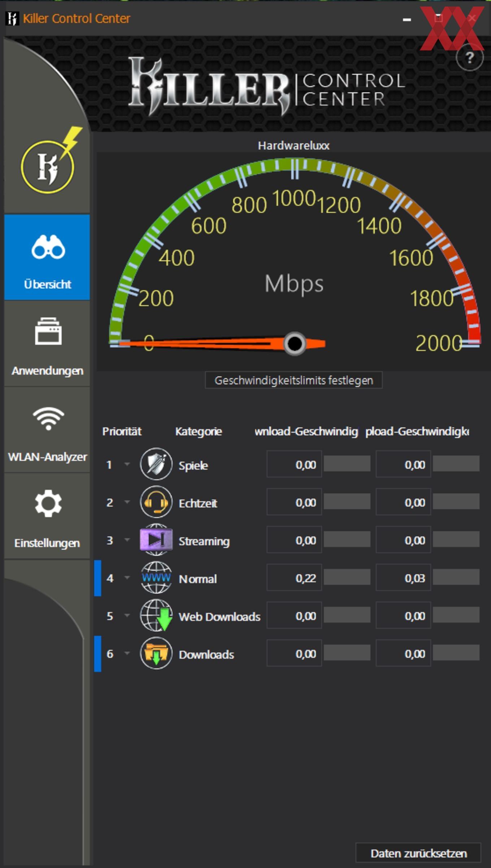Click the Streaming upload speed bar
Screen dimensions: 491x868
coord(456,539)
